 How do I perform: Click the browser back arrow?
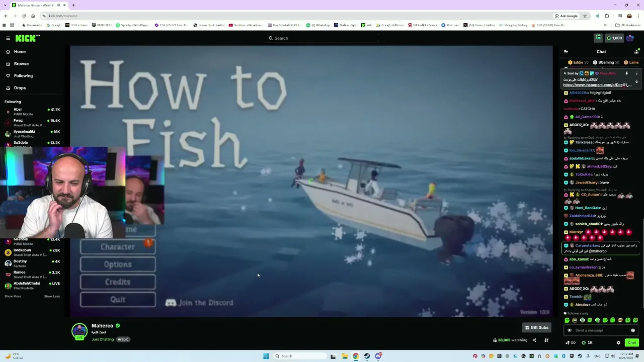[x=5, y=16]
